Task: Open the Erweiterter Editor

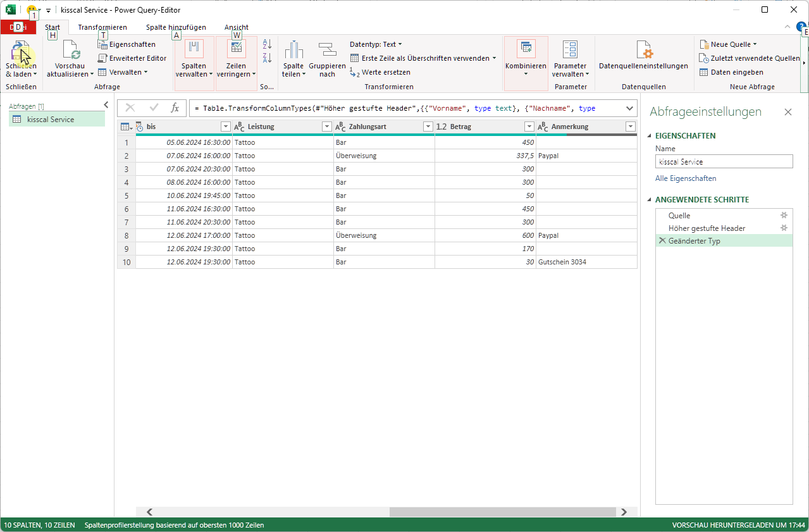Action: point(132,58)
